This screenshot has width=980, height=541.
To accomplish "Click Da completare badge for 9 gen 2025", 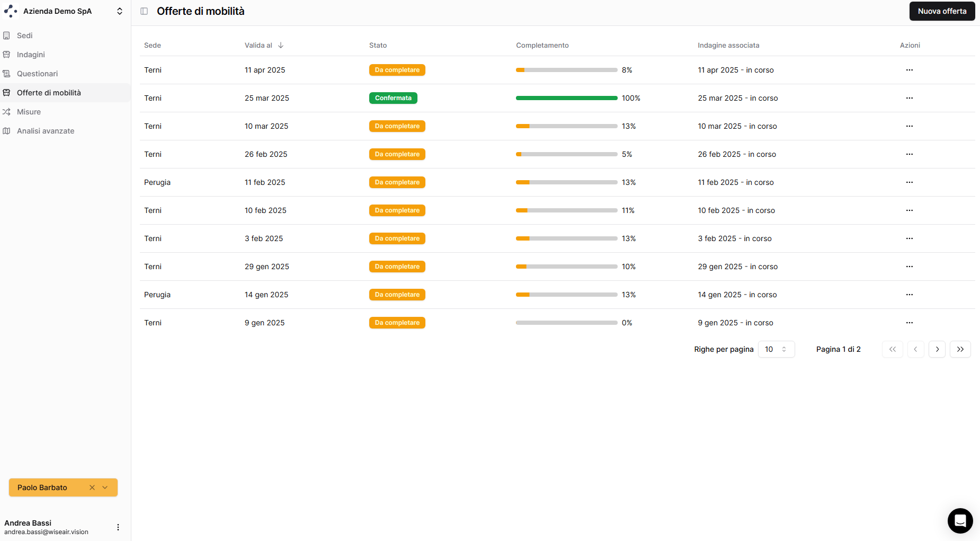I will point(397,323).
